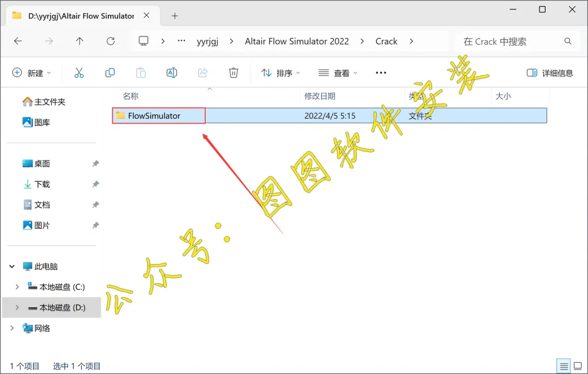Click the Paste clipboard icon
This screenshot has width=588, height=374.
tap(141, 73)
